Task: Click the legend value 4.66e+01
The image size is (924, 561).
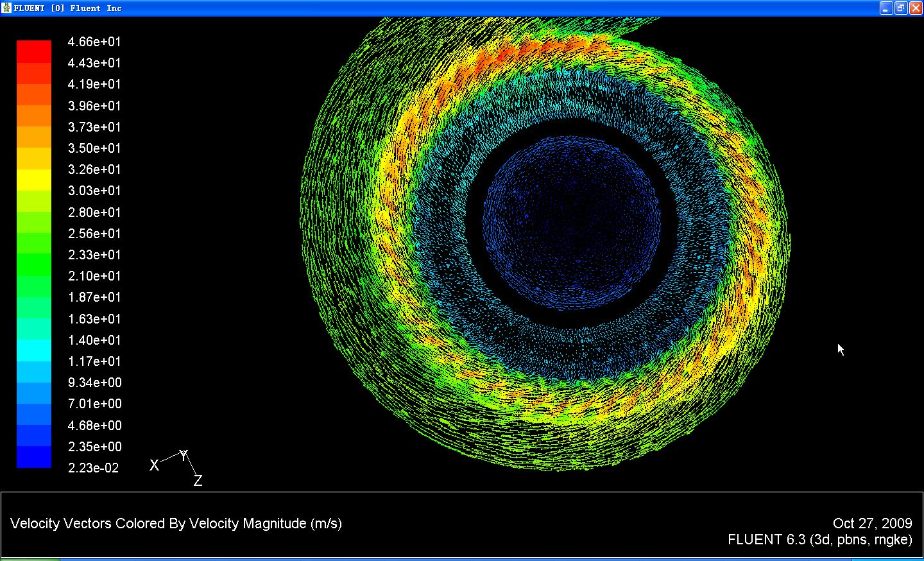Action: point(94,42)
